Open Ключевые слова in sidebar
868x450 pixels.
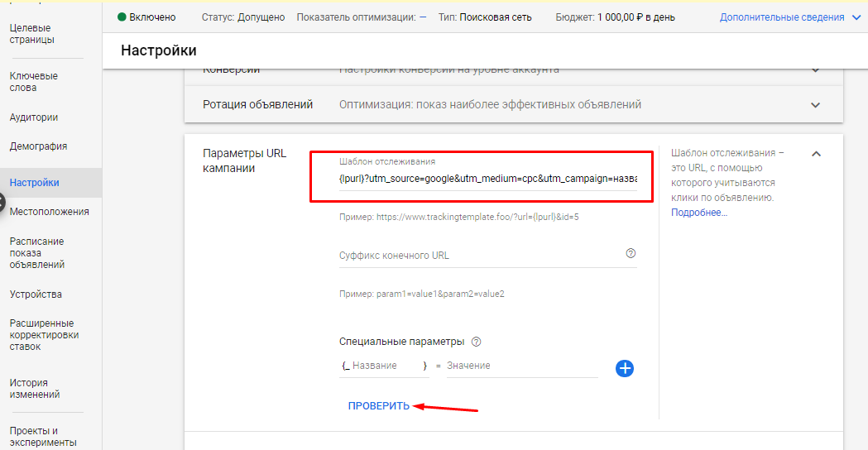(33, 82)
